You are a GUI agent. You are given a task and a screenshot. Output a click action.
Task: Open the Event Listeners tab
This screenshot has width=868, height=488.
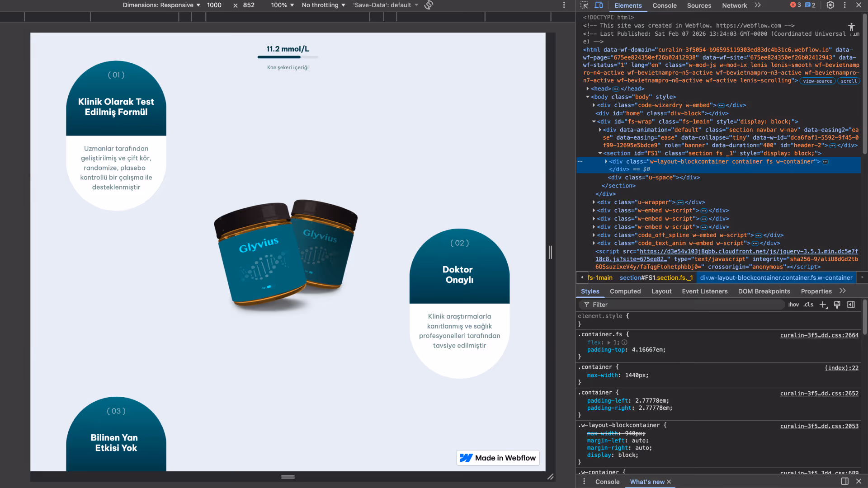click(705, 291)
